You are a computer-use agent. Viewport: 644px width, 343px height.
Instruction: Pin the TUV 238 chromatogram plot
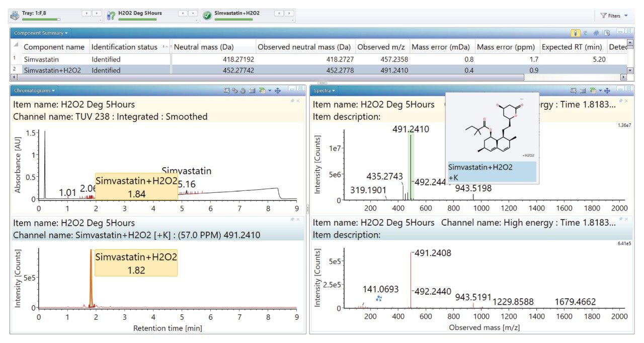(292, 101)
